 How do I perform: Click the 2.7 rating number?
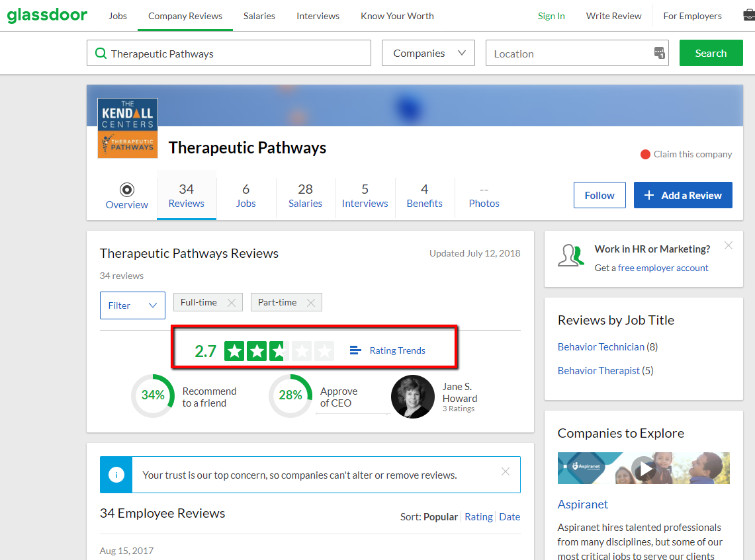coord(206,351)
